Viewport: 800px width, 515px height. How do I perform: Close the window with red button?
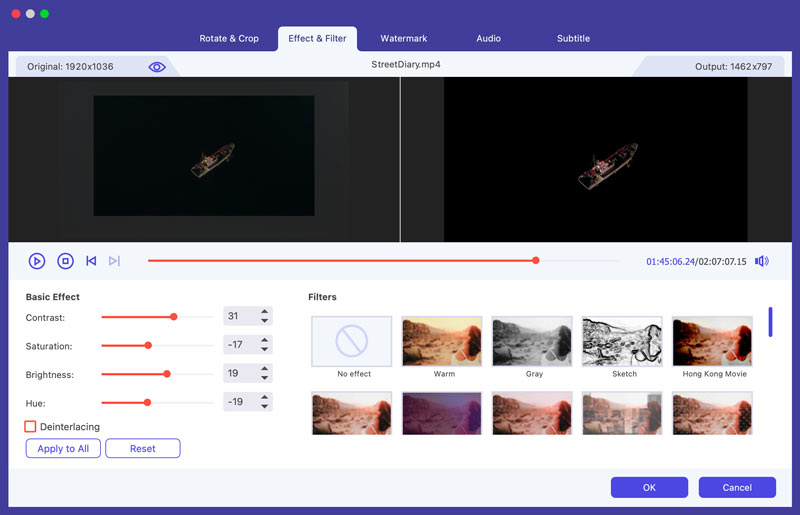[16, 14]
